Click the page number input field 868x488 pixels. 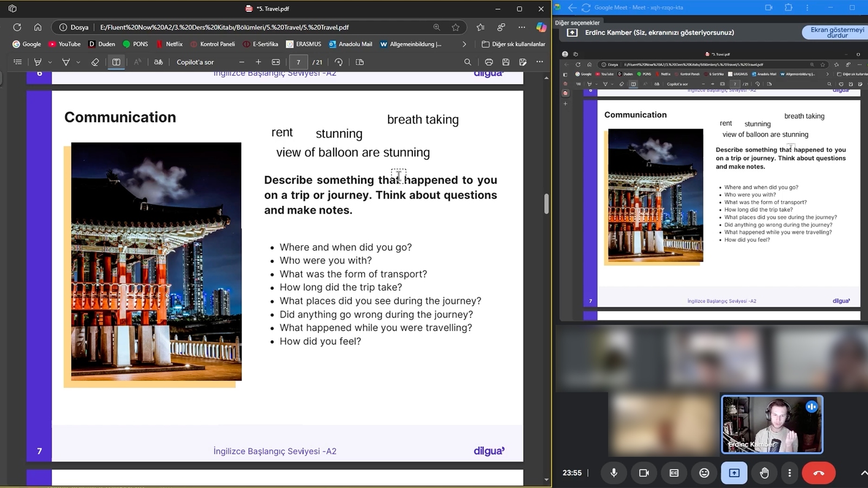[298, 62]
